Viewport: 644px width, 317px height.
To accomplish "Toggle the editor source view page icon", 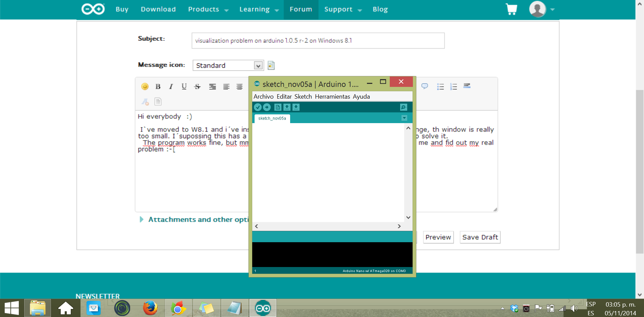I will point(158,101).
